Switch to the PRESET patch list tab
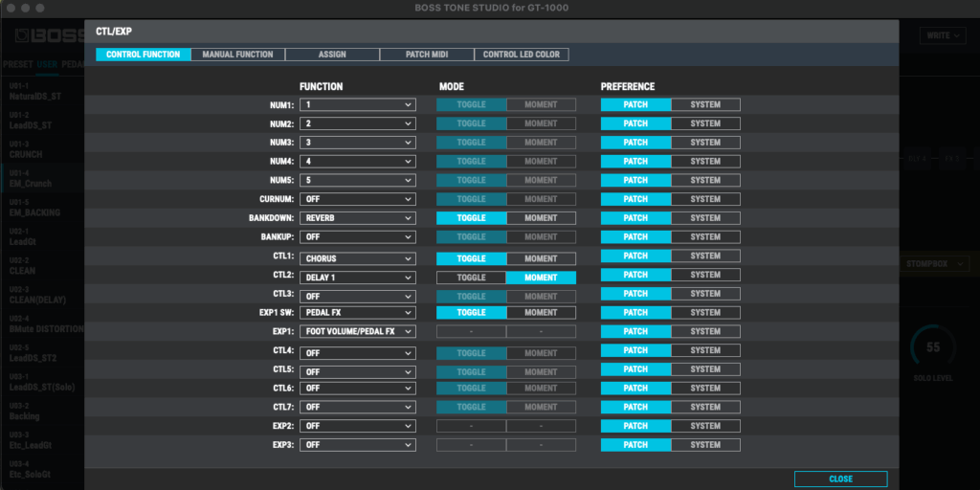 (x=17, y=64)
